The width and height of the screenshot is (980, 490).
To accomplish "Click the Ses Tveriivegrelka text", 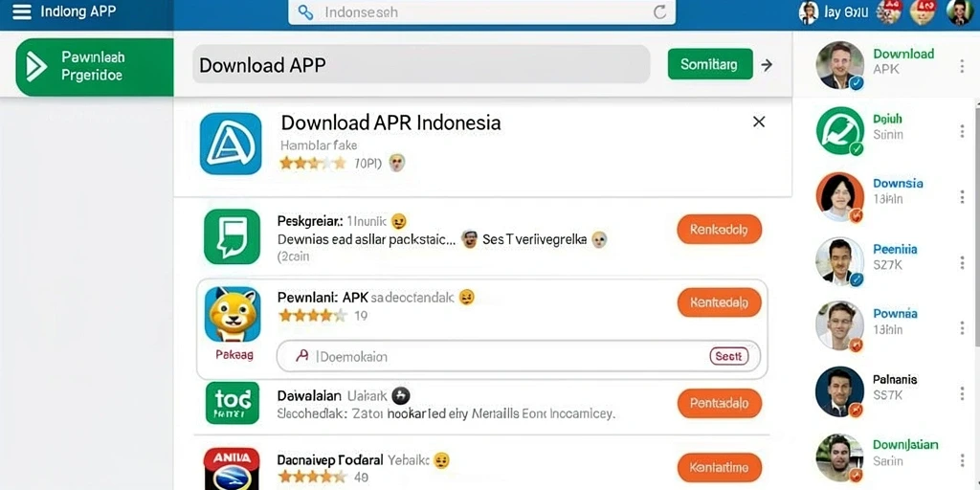I will click(534, 239).
